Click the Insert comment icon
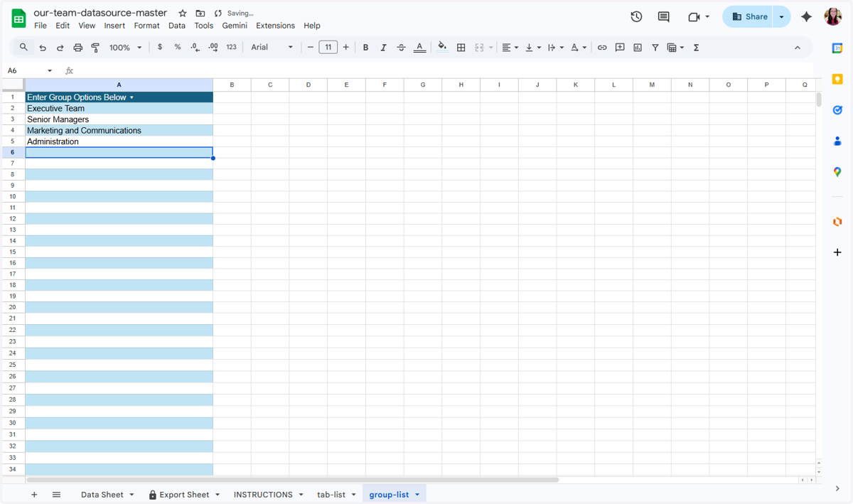The height and width of the screenshot is (504, 853). click(x=620, y=48)
